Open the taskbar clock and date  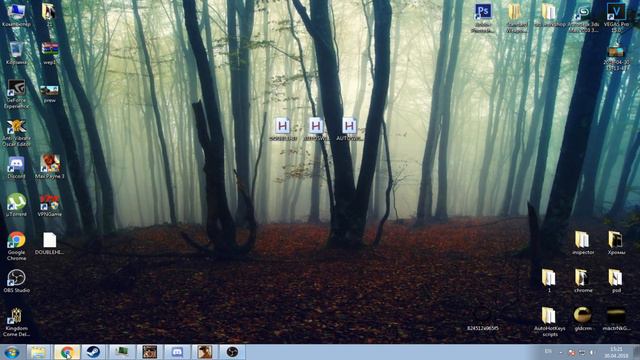point(616,352)
